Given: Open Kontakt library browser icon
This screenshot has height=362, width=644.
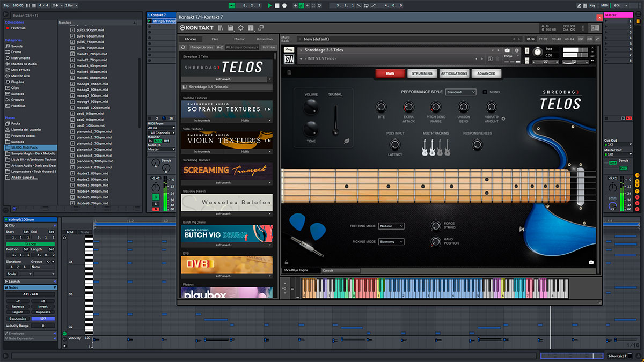Looking at the screenshot, I should pos(220,28).
